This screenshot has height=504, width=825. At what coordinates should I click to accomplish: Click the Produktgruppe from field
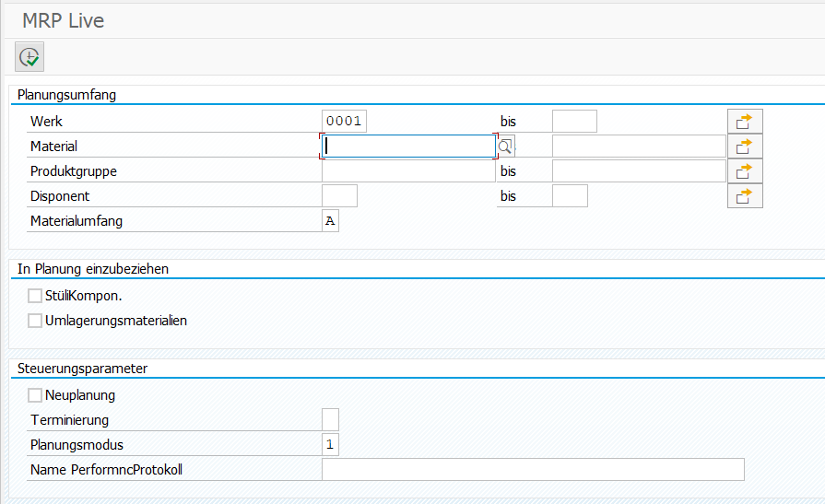click(408, 171)
